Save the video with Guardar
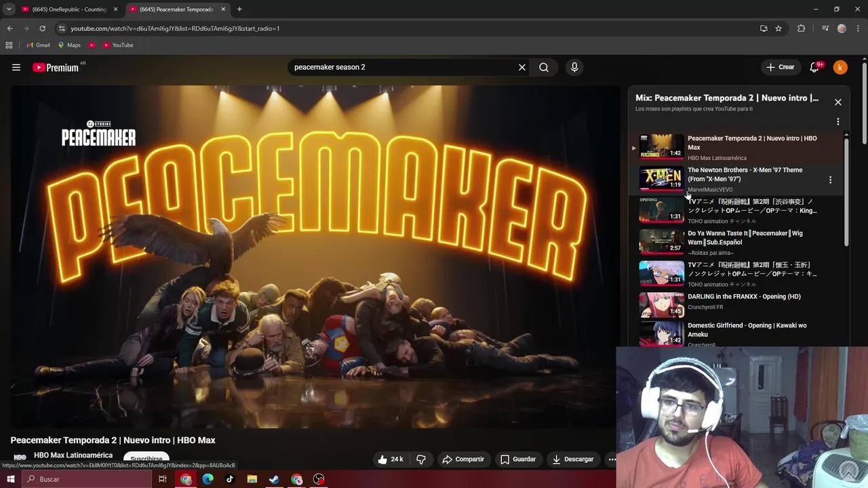The height and width of the screenshot is (488, 868). [518, 459]
